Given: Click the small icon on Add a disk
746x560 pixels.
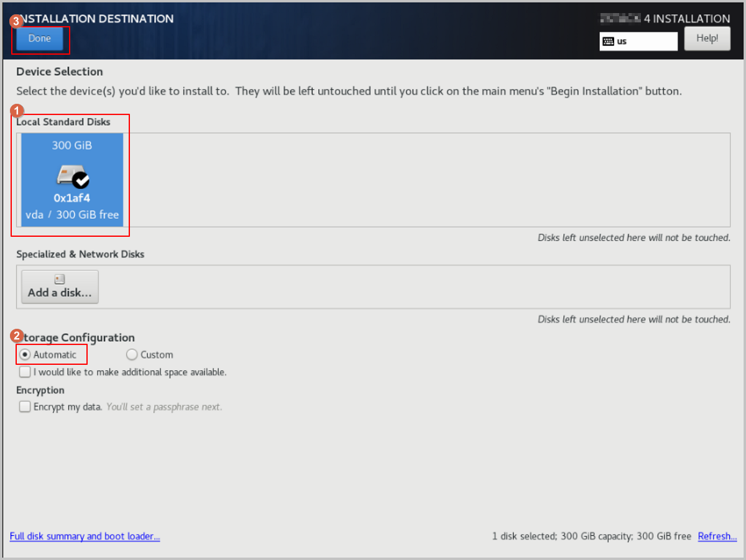Looking at the screenshot, I should 60,280.
